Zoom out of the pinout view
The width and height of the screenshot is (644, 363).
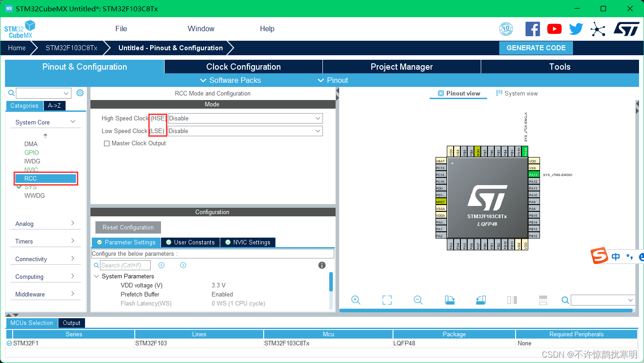point(418,300)
